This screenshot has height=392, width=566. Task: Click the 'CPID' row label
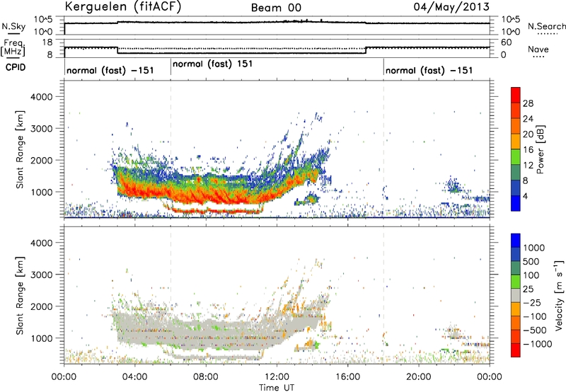pyautogui.click(x=16, y=67)
